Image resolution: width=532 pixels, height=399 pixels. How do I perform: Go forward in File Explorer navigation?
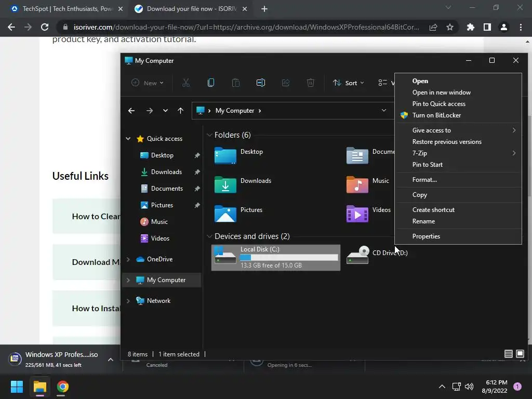(x=149, y=111)
